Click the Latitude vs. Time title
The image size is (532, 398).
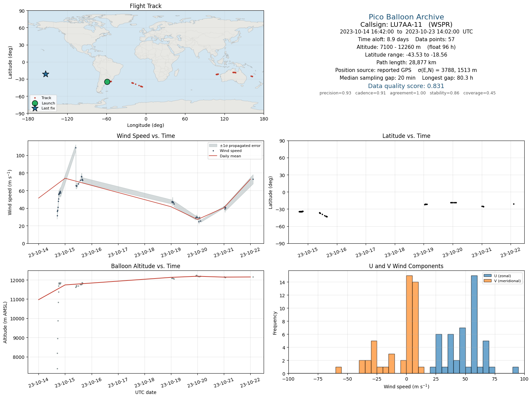click(x=406, y=136)
